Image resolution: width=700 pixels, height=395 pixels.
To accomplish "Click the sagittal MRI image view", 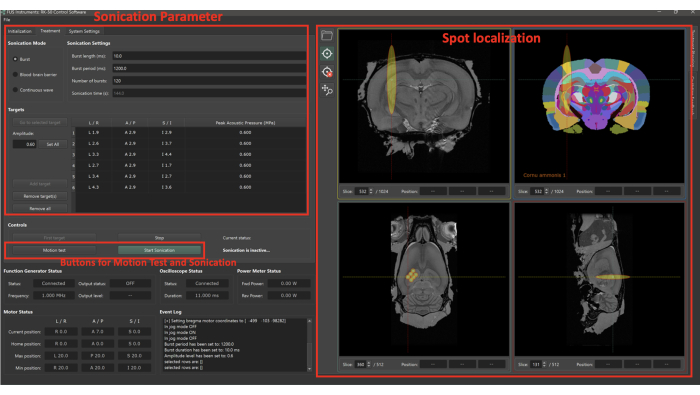I will [599, 279].
